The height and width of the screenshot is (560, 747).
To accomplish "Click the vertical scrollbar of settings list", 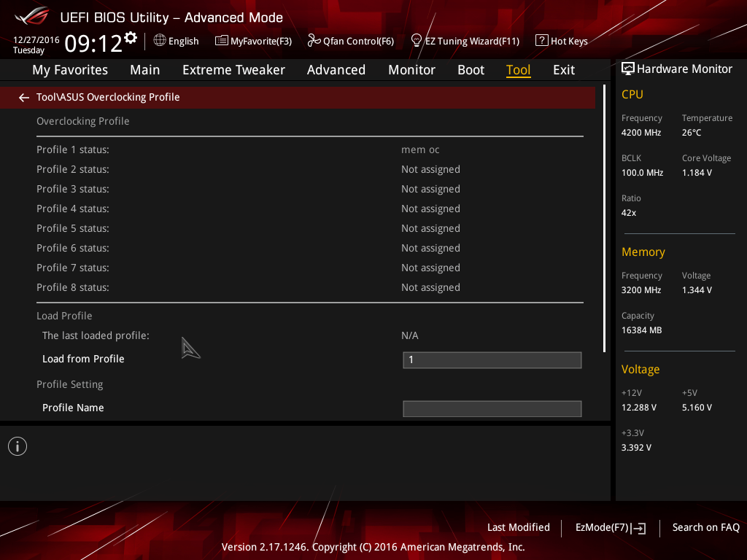I will coord(605,218).
